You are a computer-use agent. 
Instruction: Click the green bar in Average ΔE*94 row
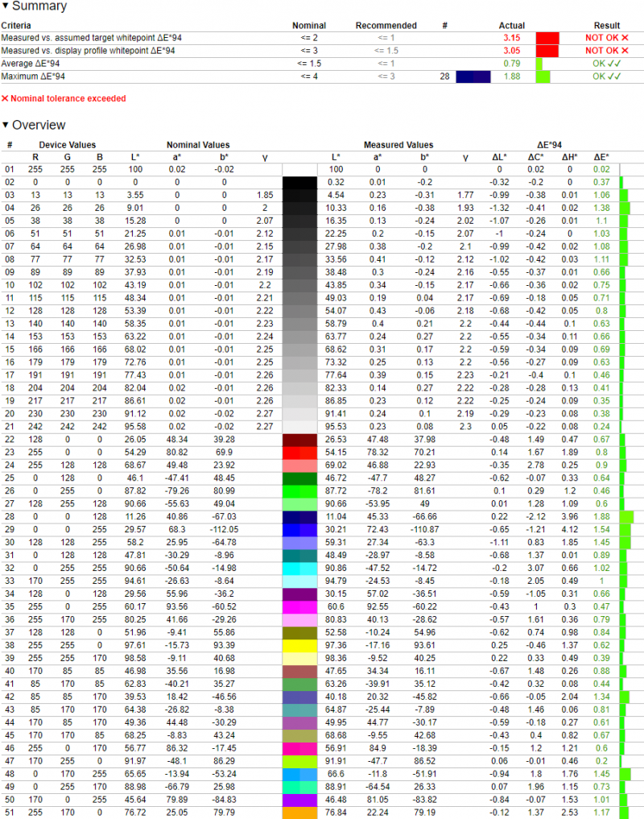(x=539, y=64)
